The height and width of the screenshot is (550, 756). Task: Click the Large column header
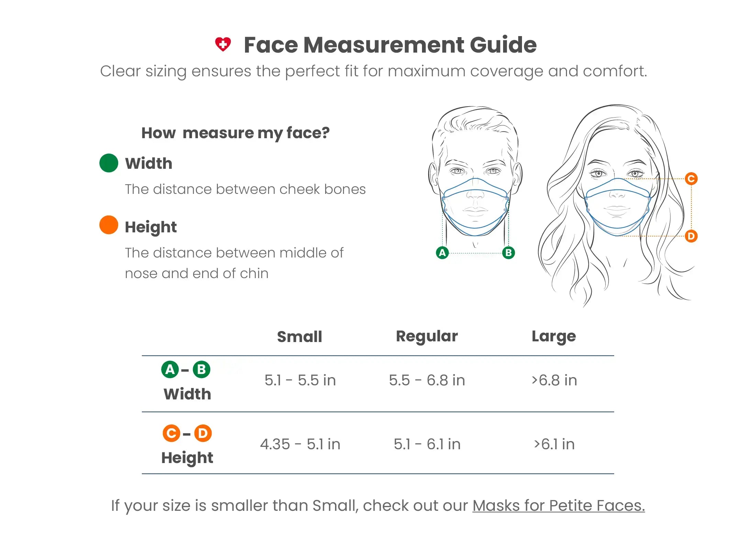pyautogui.click(x=554, y=337)
